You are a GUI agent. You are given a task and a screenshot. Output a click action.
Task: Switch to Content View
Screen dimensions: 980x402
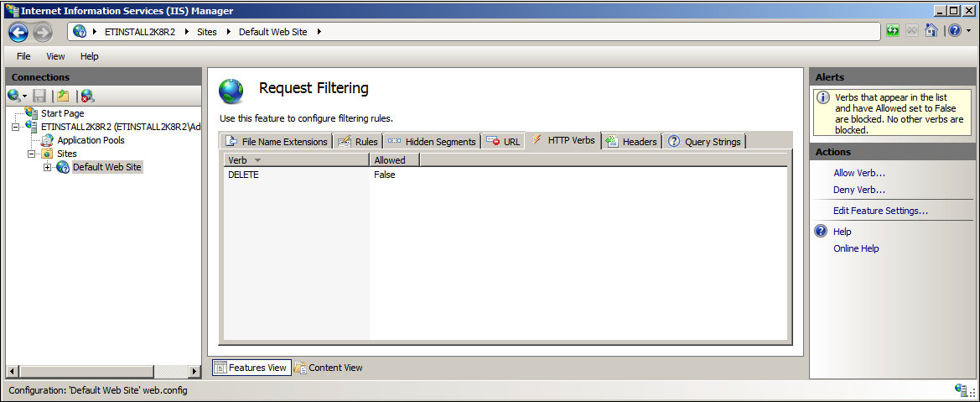click(329, 368)
